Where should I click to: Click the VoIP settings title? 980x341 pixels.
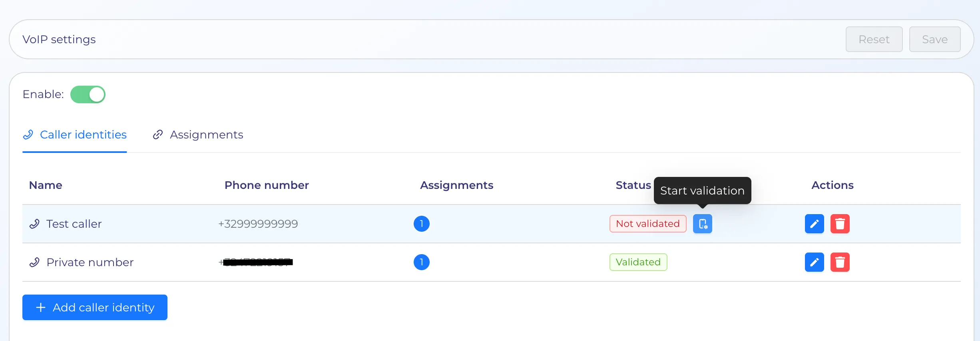click(59, 39)
